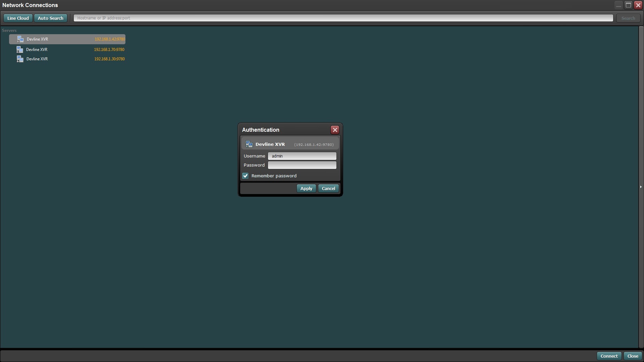
Task: Connect to the selected server
Action: (x=609, y=356)
